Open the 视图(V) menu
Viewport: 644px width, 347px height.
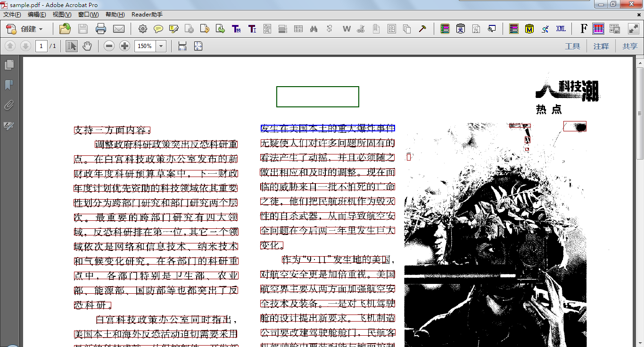click(62, 15)
